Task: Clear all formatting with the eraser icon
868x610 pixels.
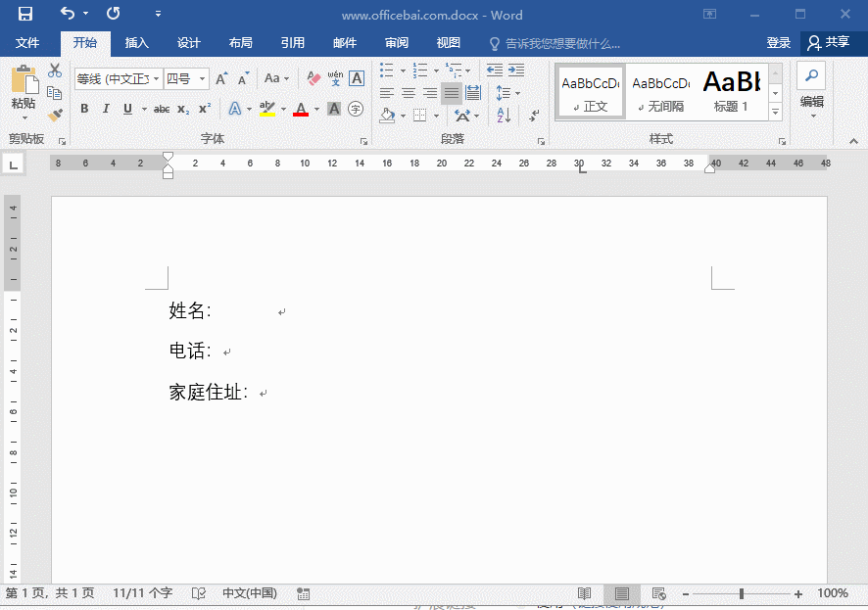Action: coord(313,78)
